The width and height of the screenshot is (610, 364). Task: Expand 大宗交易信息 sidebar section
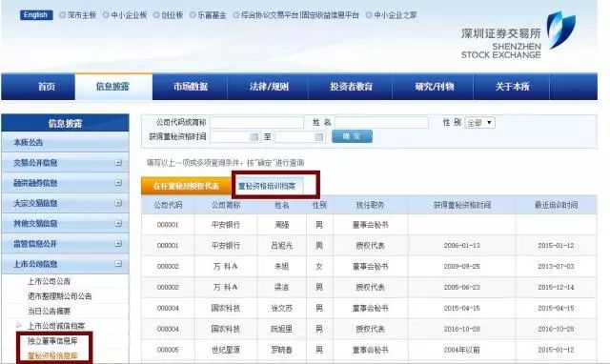click(x=118, y=203)
